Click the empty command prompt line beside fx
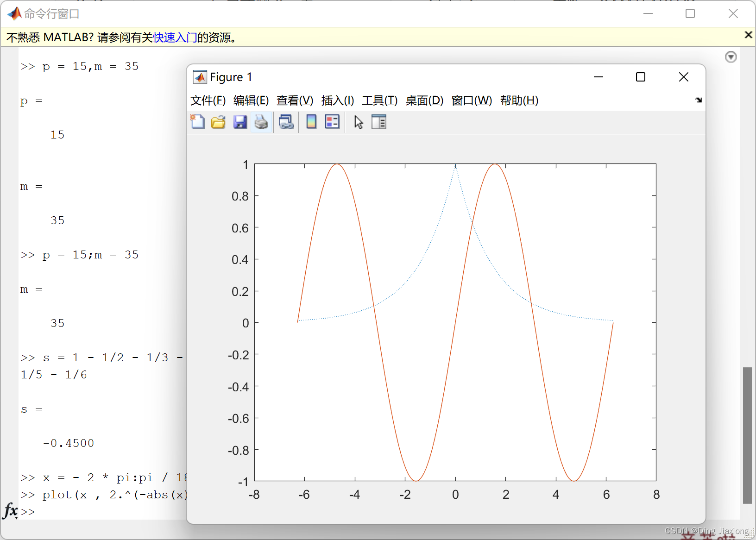The height and width of the screenshot is (540, 756). tap(102, 512)
